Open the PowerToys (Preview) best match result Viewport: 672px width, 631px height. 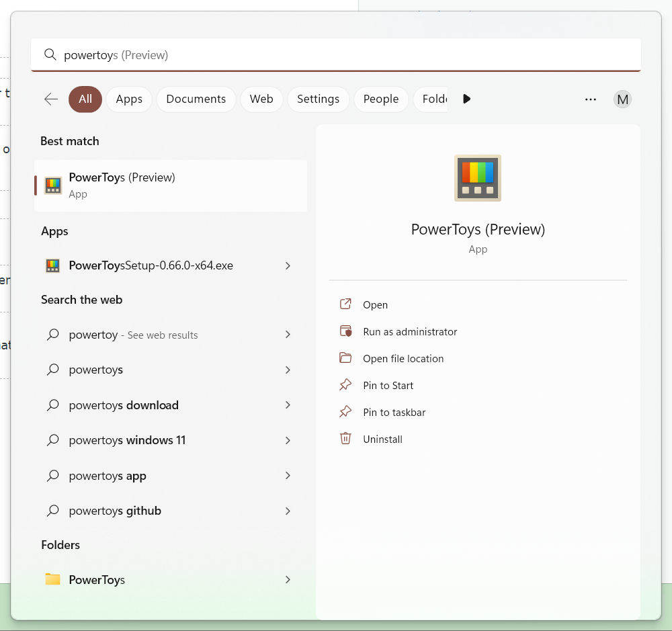tap(171, 185)
